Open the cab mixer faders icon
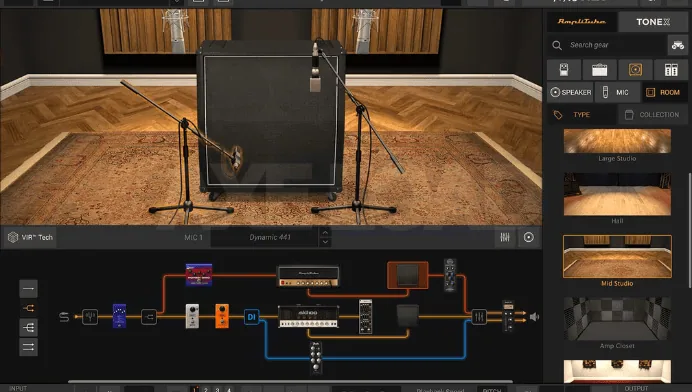Image resolution: width=692 pixels, height=392 pixels. (x=505, y=237)
